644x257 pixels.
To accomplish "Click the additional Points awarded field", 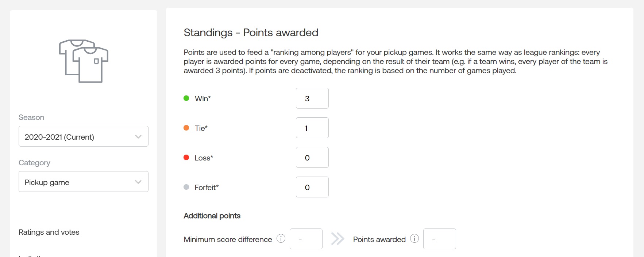I will (439, 239).
